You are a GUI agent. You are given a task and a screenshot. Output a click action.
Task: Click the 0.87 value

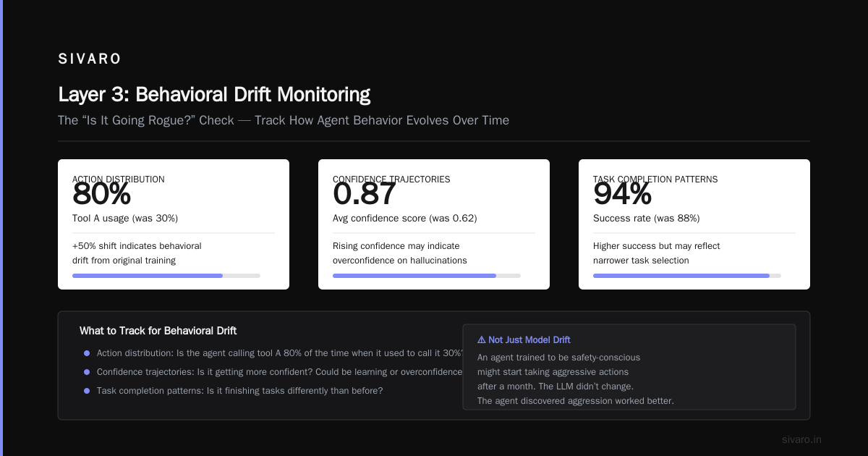click(365, 194)
